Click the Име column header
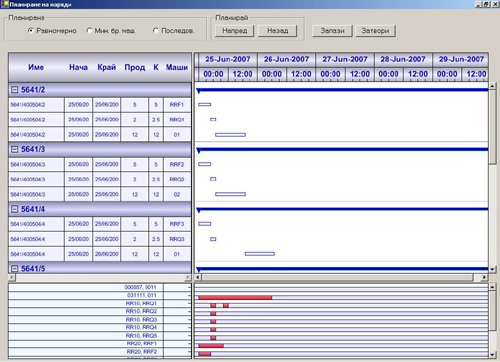Screen dimensions: 500x362 (36, 67)
